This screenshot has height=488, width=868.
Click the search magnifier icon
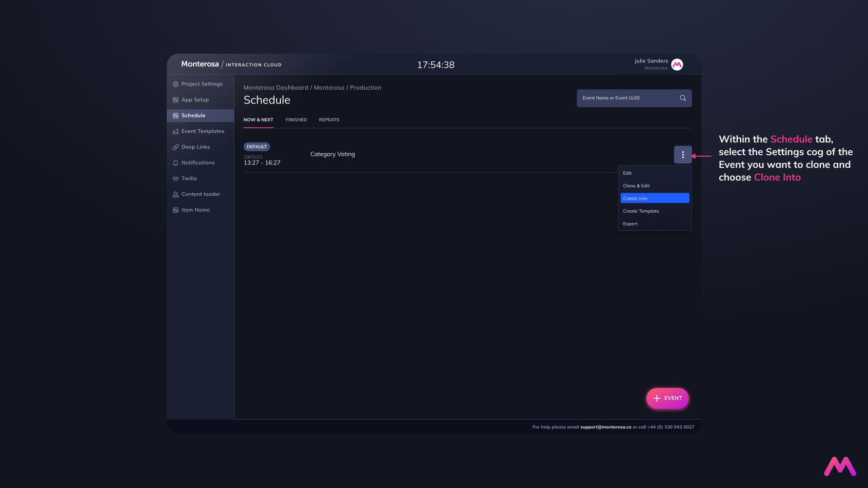click(x=683, y=98)
